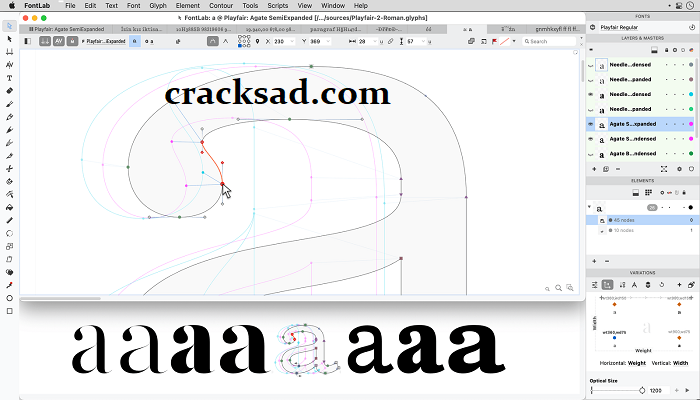Open the Contour menu

click(221, 5)
